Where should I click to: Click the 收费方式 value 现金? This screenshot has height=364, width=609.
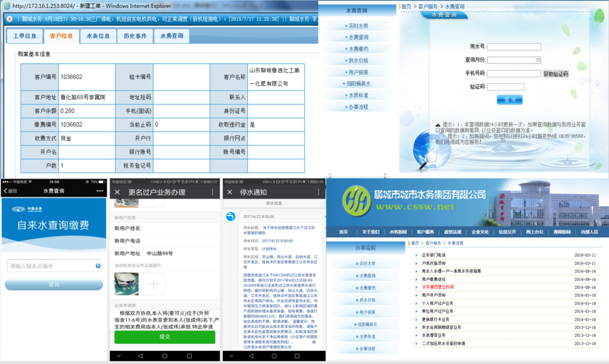pos(66,139)
